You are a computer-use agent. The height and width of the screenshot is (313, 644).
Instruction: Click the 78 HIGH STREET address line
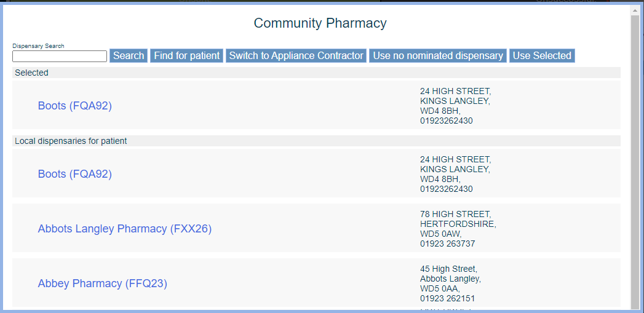coord(455,214)
